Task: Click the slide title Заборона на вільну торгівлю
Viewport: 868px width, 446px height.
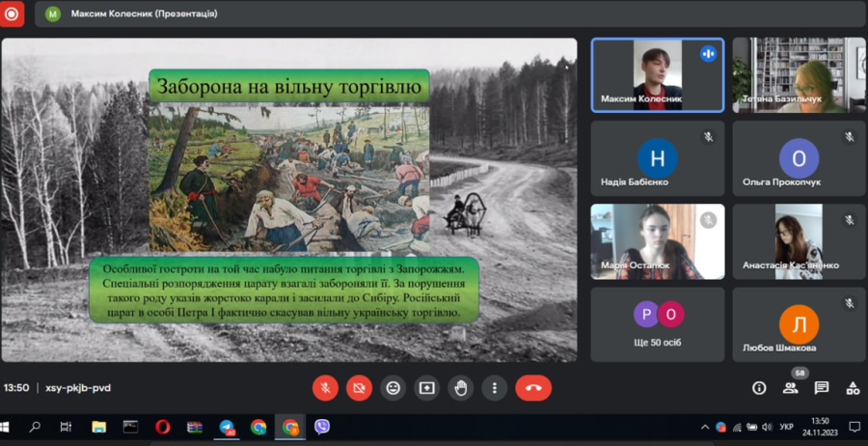Action: pyautogui.click(x=289, y=86)
